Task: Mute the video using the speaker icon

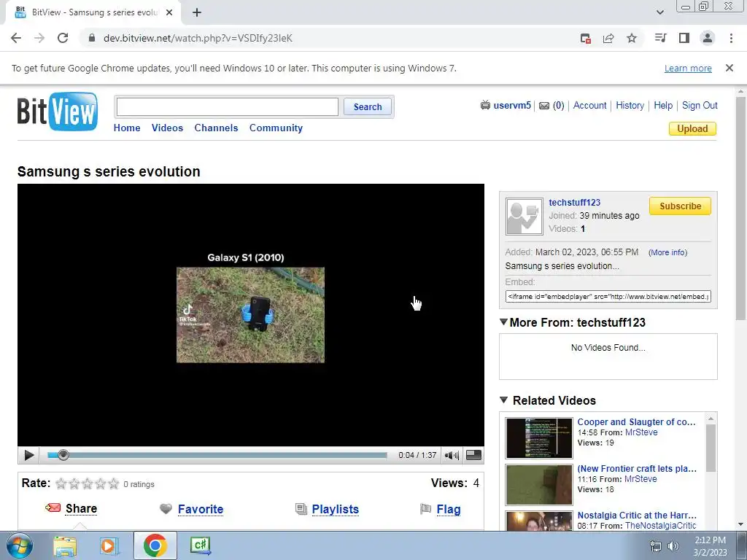Action: [x=451, y=455]
